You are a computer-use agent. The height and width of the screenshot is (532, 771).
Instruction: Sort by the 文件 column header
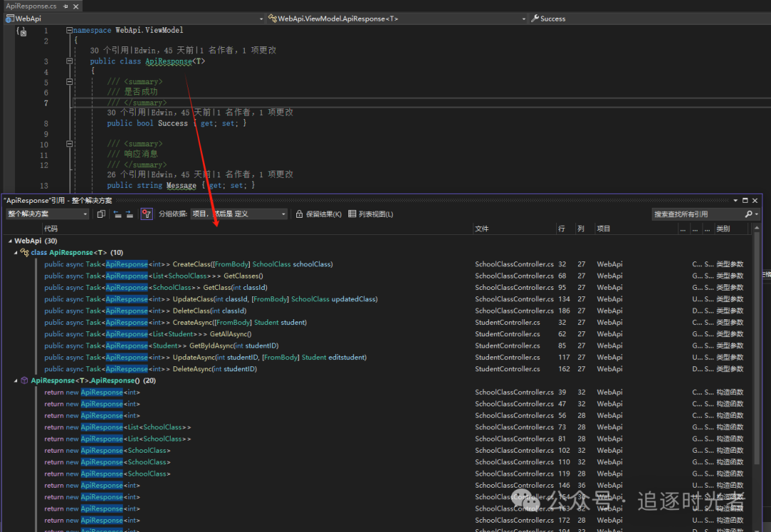[482, 229]
